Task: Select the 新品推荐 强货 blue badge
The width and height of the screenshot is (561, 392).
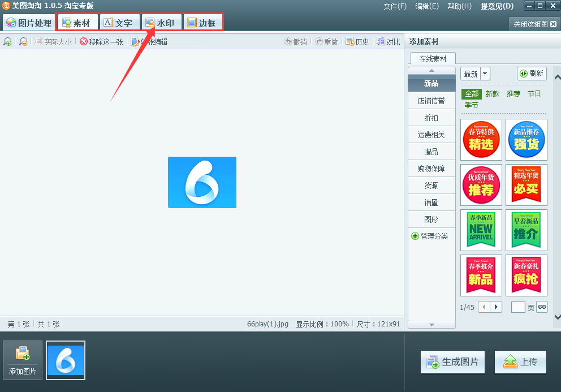Action: [527, 140]
